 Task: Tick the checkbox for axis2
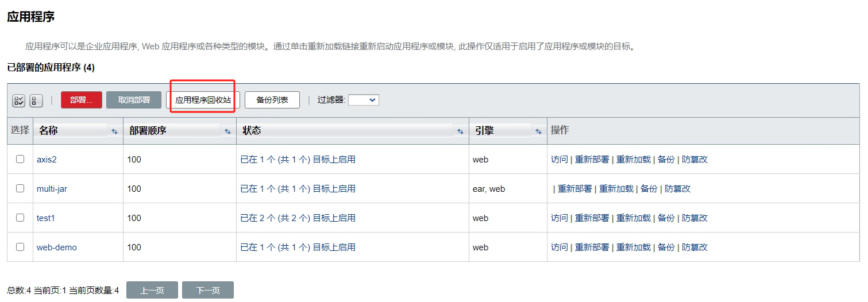tap(20, 159)
